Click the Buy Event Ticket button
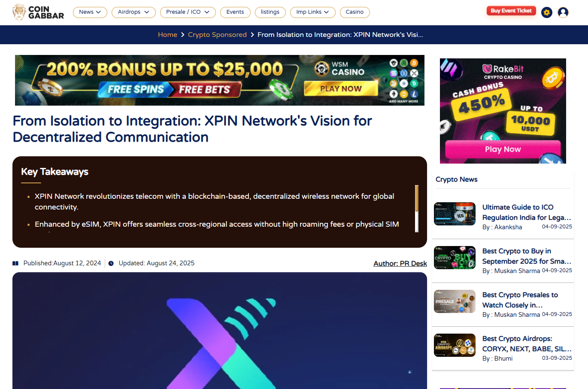Viewport: 588px width, 389px height. point(511,11)
